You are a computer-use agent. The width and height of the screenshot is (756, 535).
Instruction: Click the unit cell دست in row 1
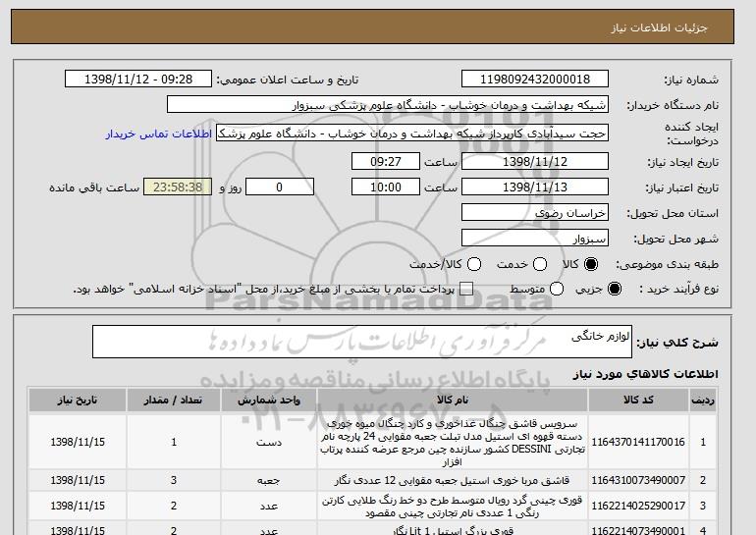tap(269, 442)
